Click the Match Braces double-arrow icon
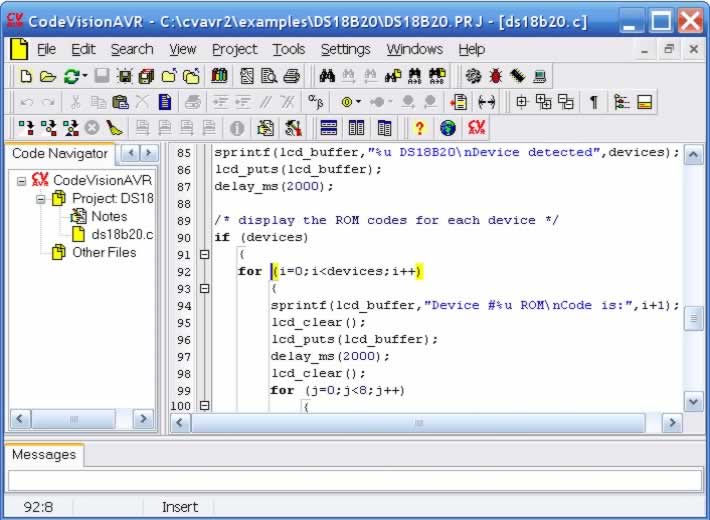Image resolution: width=710 pixels, height=520 pixels. [x=486, y=102]
